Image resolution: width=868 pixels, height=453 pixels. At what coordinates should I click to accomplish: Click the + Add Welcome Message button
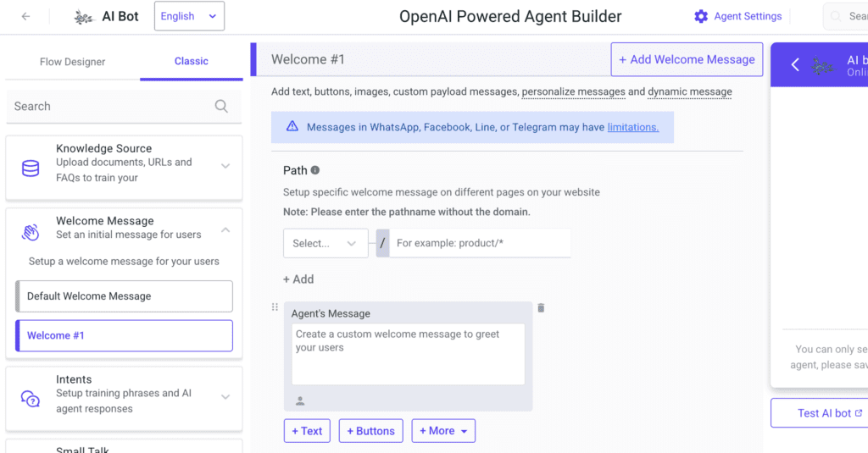click(687, 60)
